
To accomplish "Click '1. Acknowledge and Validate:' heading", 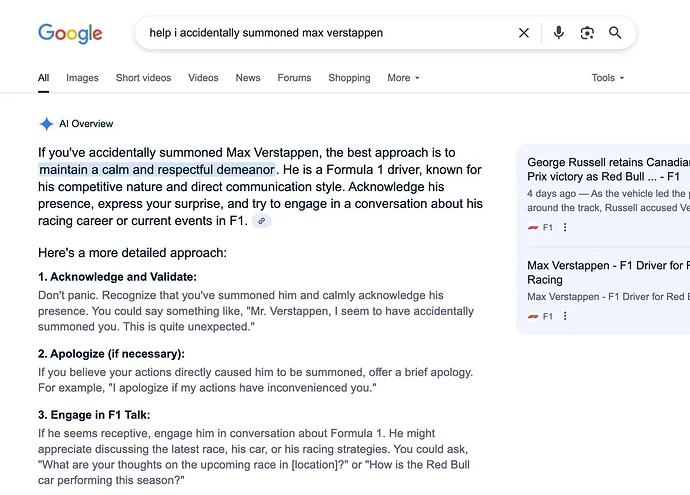I will pos(117,277).
